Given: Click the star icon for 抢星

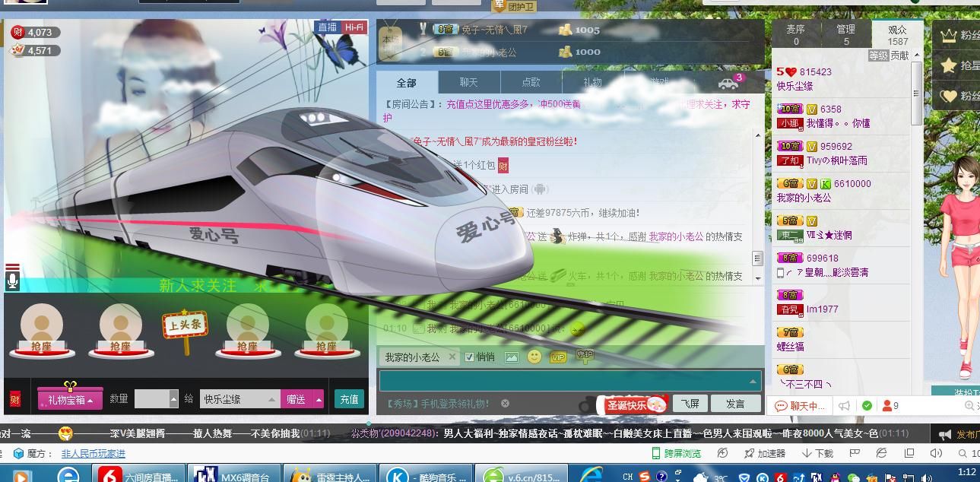Looking at the screenshot, I should (948, 65).
